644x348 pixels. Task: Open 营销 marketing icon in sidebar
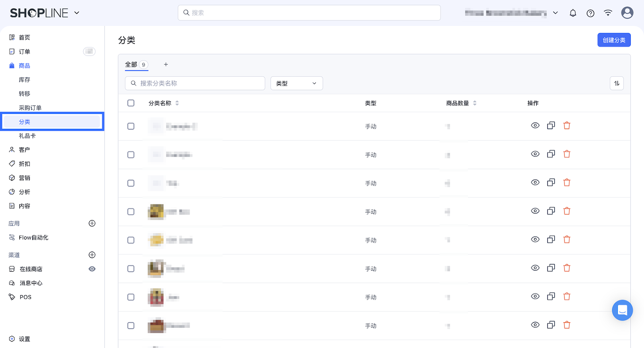tap(12, 178)
